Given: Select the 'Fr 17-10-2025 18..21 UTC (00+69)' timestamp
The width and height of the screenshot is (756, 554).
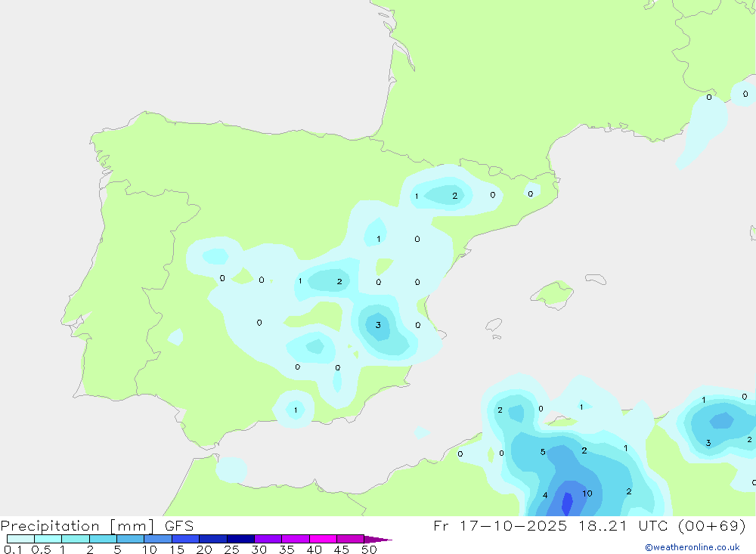Looking at the screenshot, I should pos(589,525).
